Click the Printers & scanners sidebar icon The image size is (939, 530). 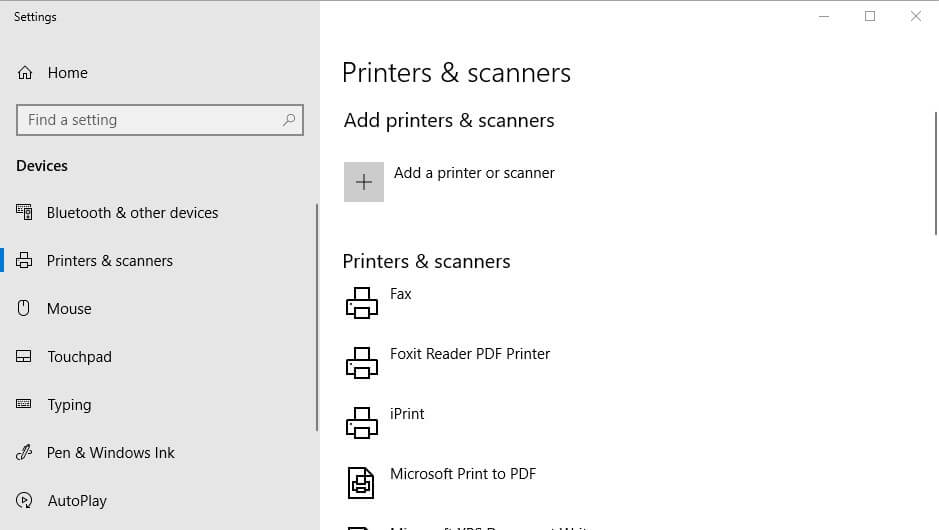24,261
